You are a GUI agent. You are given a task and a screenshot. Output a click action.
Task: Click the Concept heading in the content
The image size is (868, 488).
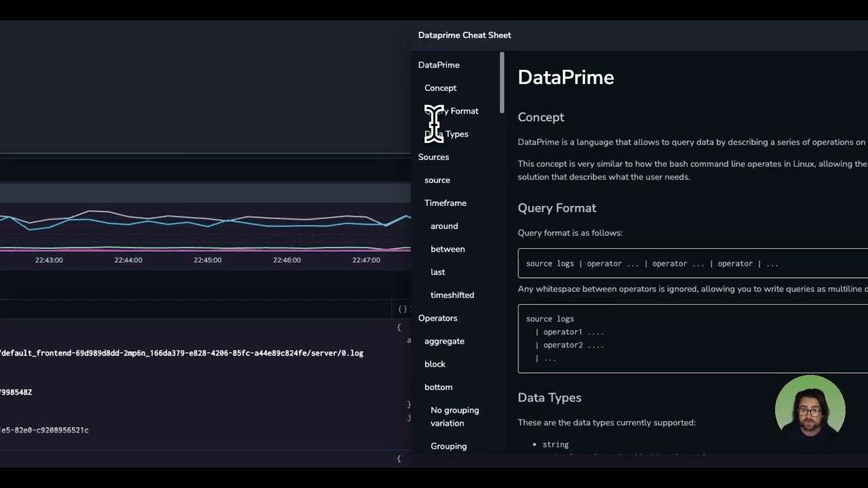point(540,117)
